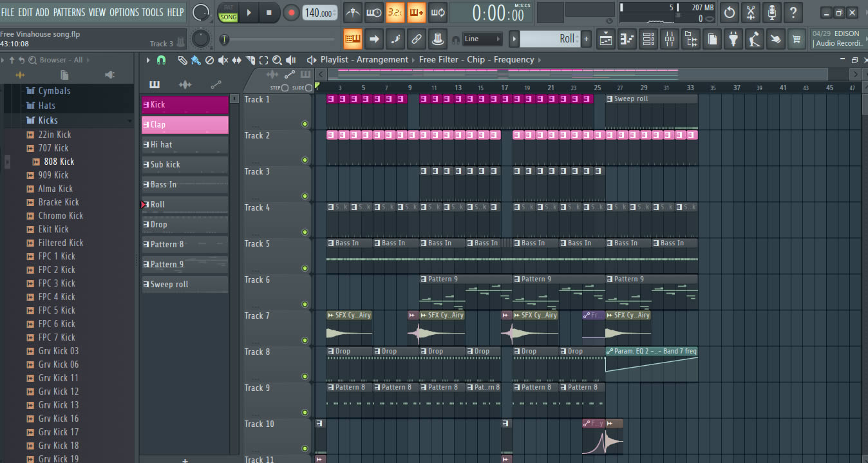
Task: Select the Sweep roll pattern in the picker
Action: point(185,284)
